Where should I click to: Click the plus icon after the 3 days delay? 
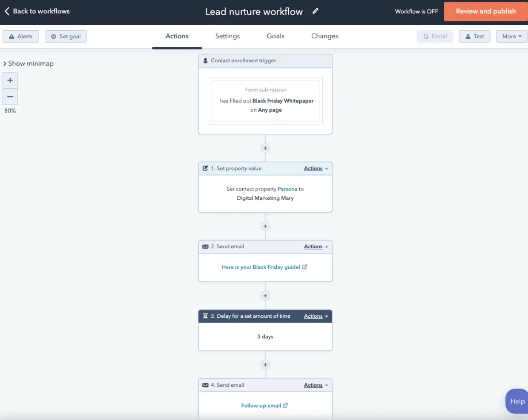[x=265, y=364]
